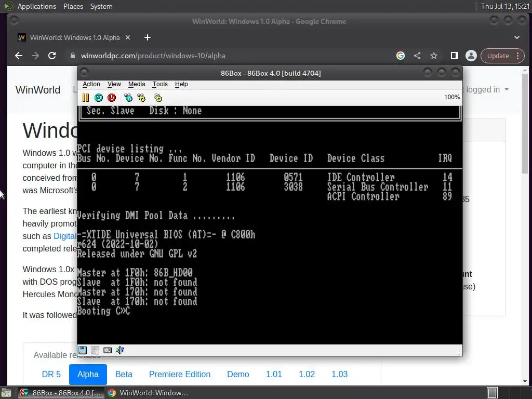532x399 pixels.
Task: Click the teal hard reset icon in 86Box
Action: (98, 98)
